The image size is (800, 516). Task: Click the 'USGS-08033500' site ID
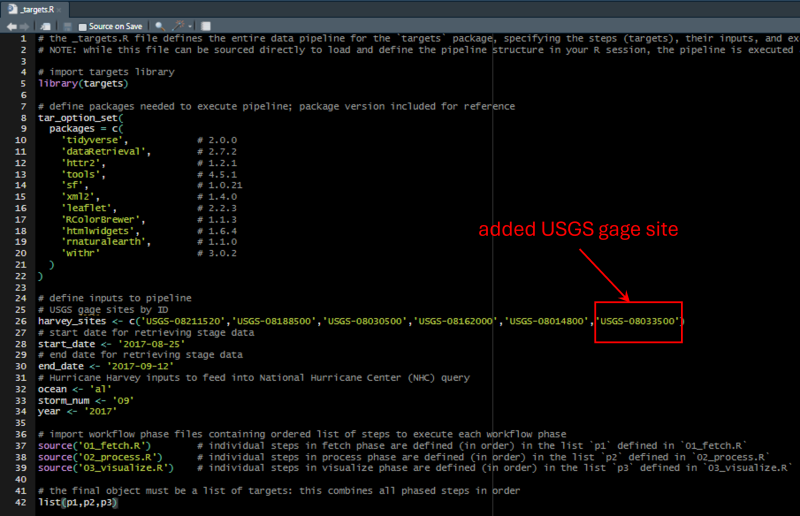[638, 320]
